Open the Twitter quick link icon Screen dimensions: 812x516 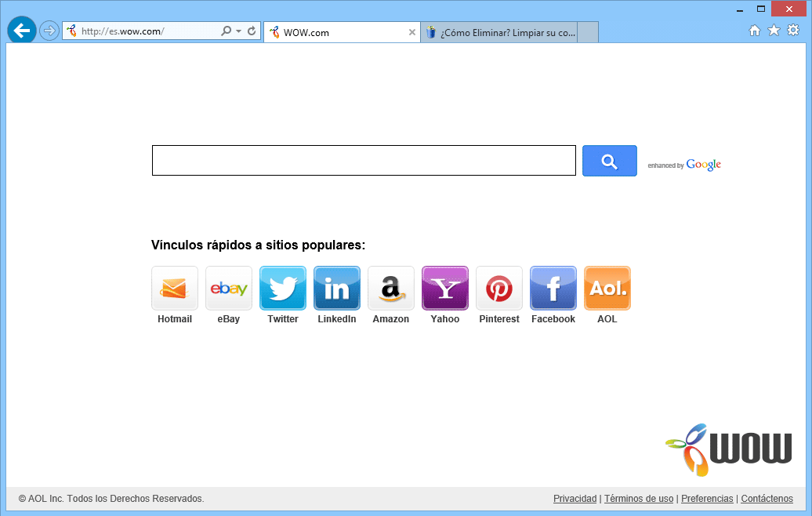tap(283, 288)
